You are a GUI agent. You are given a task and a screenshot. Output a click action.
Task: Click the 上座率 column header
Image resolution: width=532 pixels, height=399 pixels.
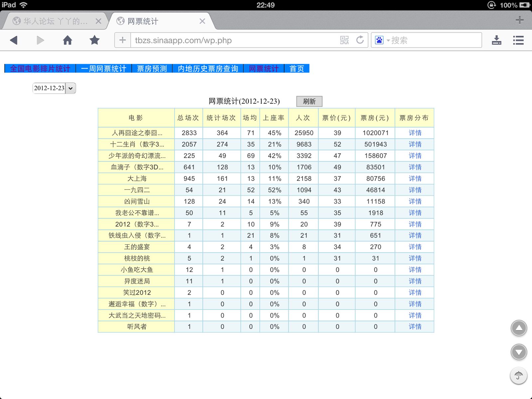tap(274, 118)
